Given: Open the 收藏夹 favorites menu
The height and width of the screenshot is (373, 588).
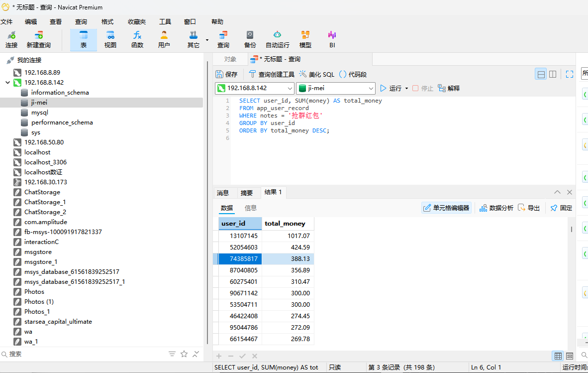Looking at the screenshot, I should pos(137,22).
